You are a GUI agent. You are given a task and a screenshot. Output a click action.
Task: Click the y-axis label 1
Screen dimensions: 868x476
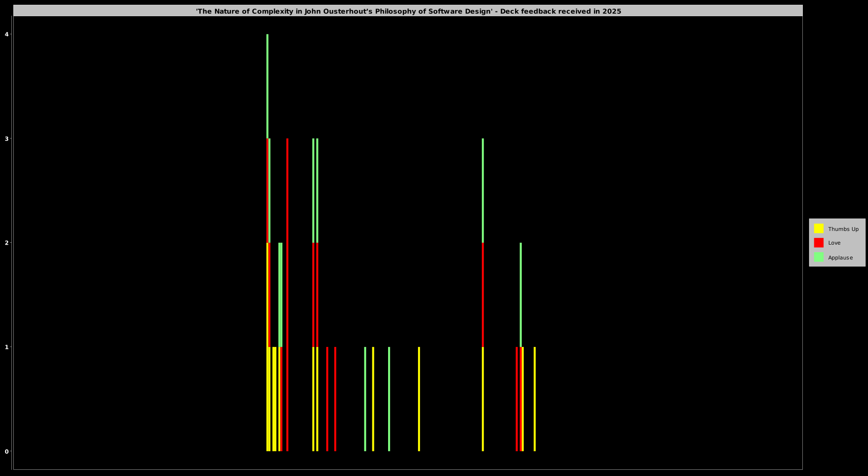click(7, 347)
